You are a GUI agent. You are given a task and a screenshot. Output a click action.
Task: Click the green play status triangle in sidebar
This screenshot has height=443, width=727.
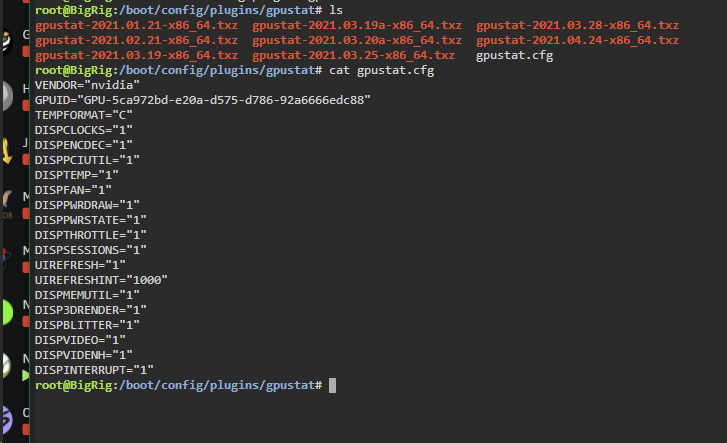pos(26,375)
